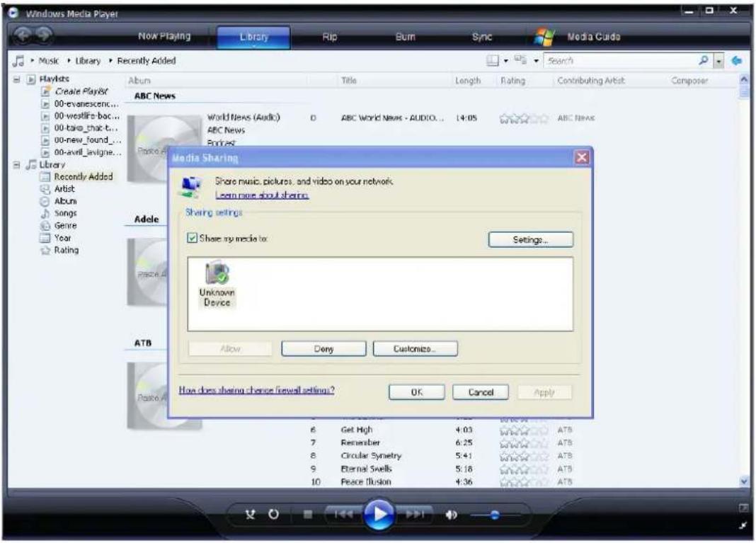The image size is (756, 543).
Task: Sort by the Title column header
Action: (348, 81)
